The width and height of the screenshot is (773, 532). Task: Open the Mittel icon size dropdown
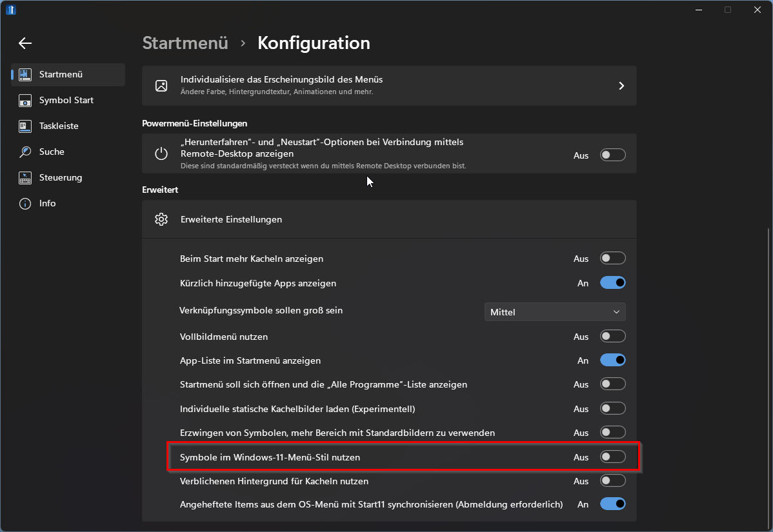(x=554, y=312)
